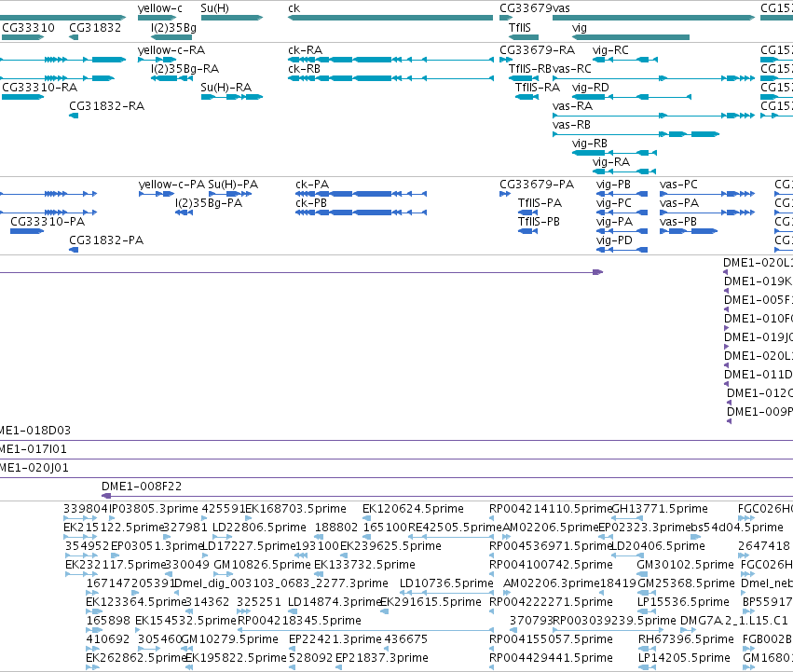Click the RP004429441.5prime EST label
This screenshot has width=793, height=672.
551,658
